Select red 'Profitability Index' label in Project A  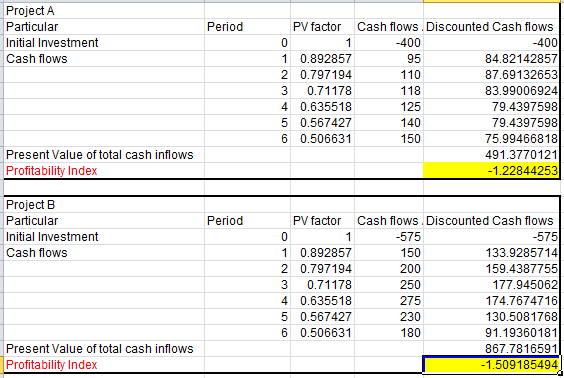coord(104,170)
